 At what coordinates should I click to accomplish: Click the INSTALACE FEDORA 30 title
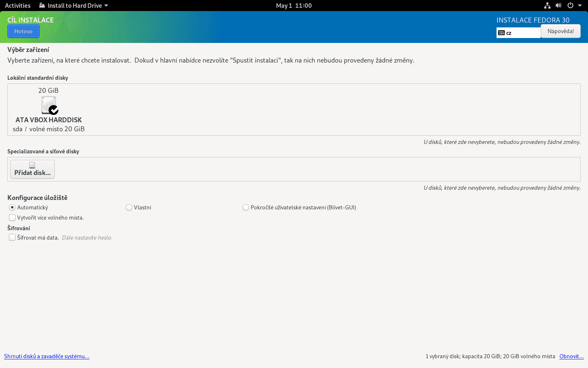coord(533,20)
